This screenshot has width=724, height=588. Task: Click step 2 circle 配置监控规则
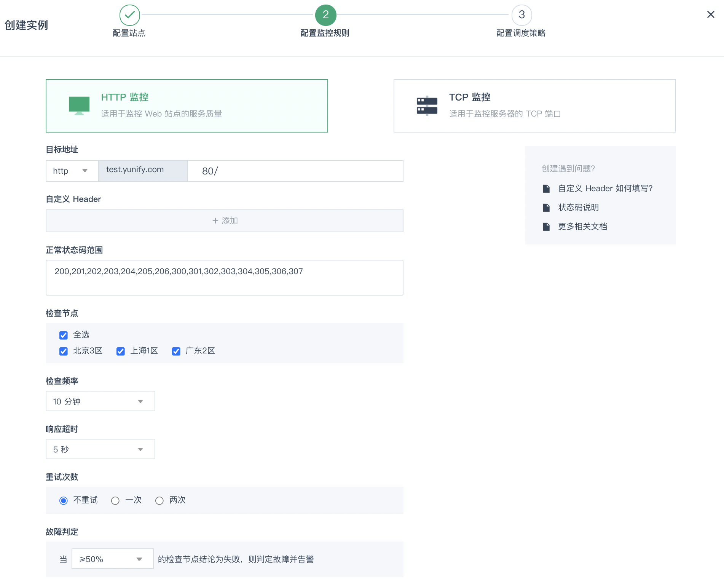325,15
